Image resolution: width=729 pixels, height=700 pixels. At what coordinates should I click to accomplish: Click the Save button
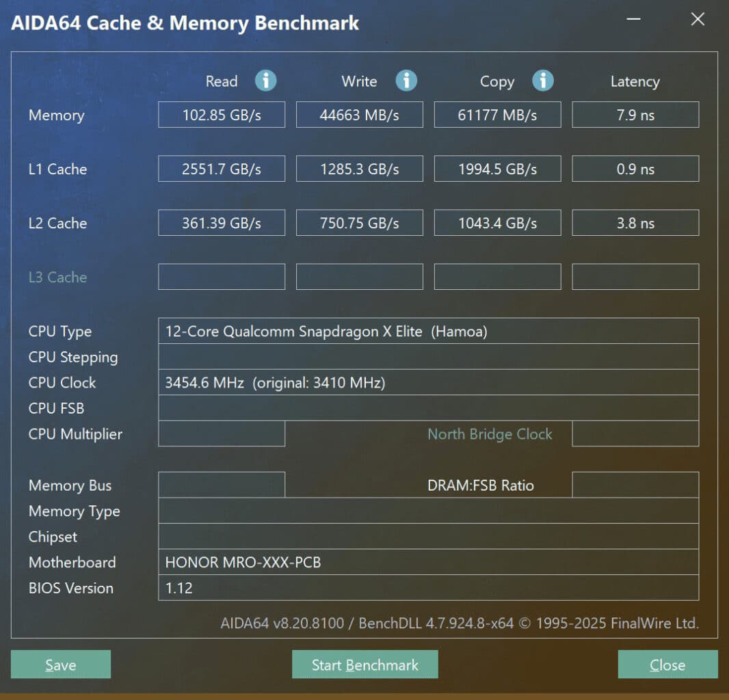60,664
